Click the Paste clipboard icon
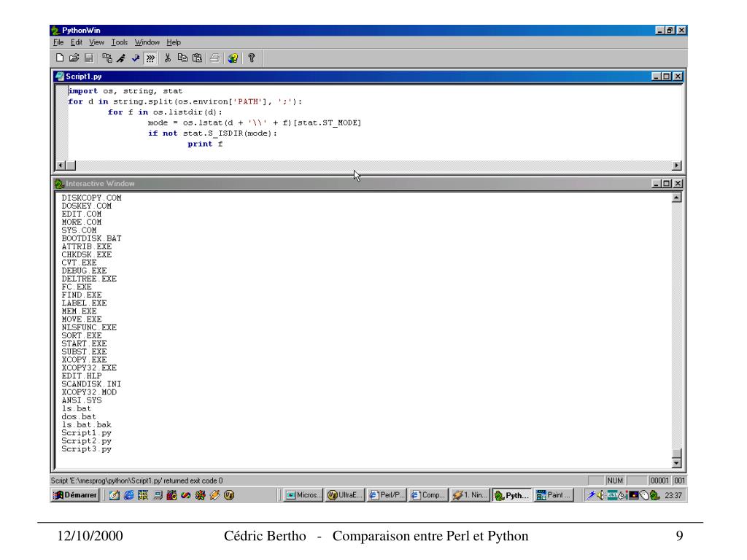This screenshot has width=747, height=560. click(x=197, y=58)
